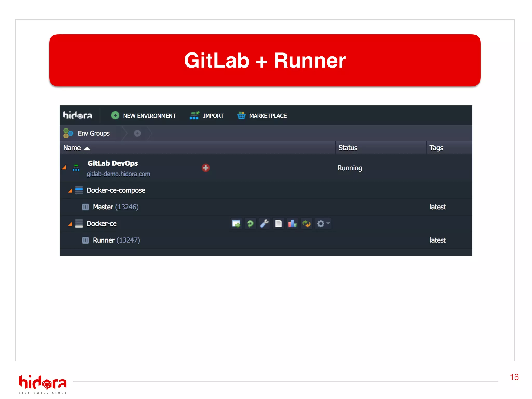This screenshot has height=399, width=532.
Task: Click the Master node container icon
Action: click(x=85, y=207)
